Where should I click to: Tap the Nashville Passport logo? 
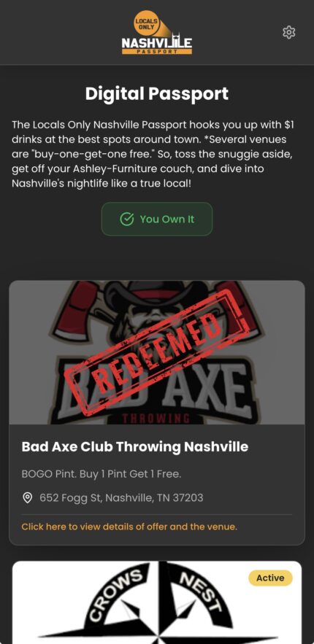[x=157, y=32]
